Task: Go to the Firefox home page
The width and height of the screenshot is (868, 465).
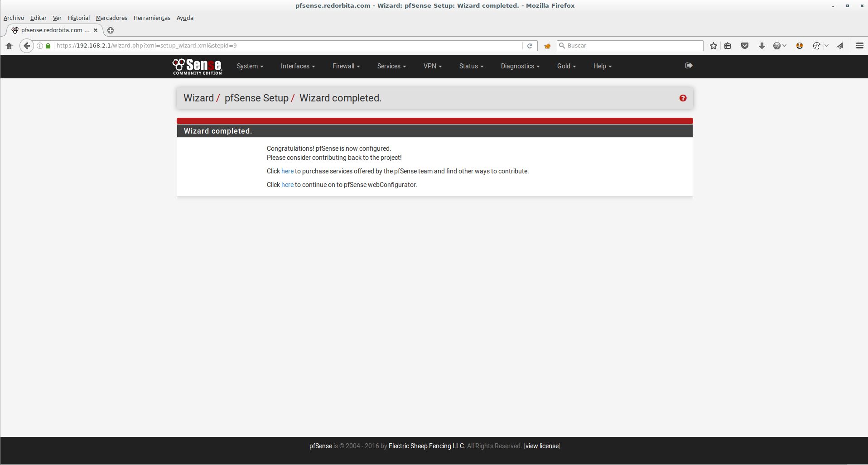Action: click(9, 46)
